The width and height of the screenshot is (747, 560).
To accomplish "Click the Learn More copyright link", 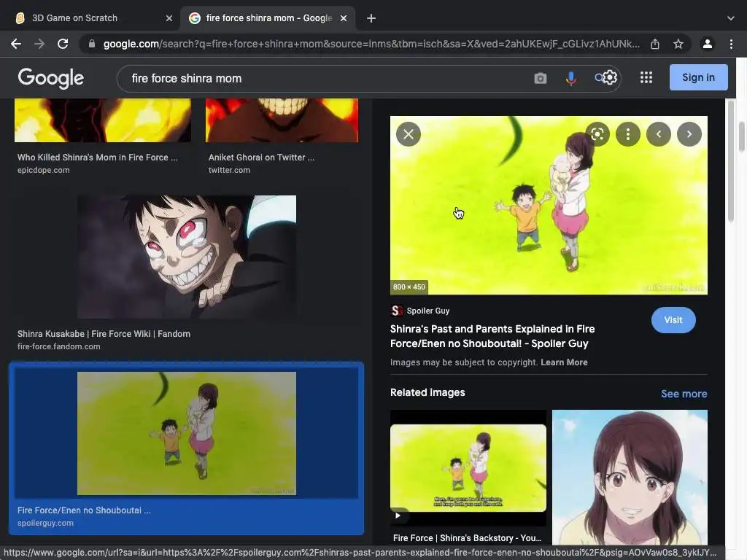I will tap(564, 362).
